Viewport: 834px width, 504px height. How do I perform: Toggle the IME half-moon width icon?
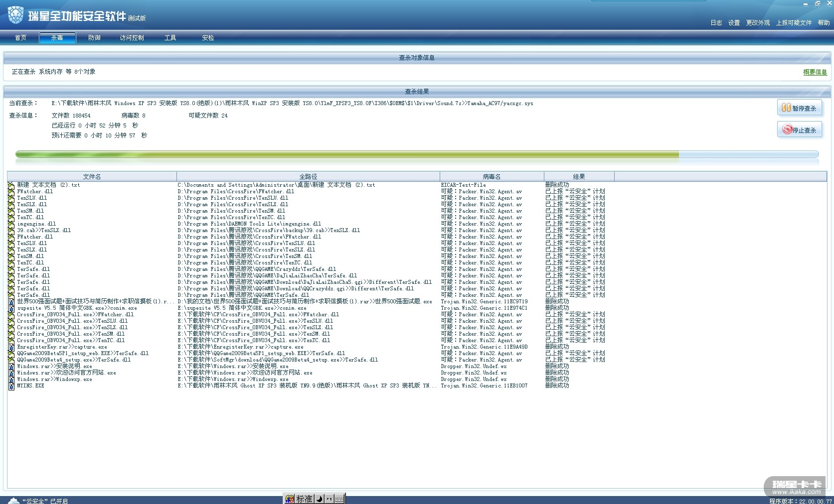320,499
